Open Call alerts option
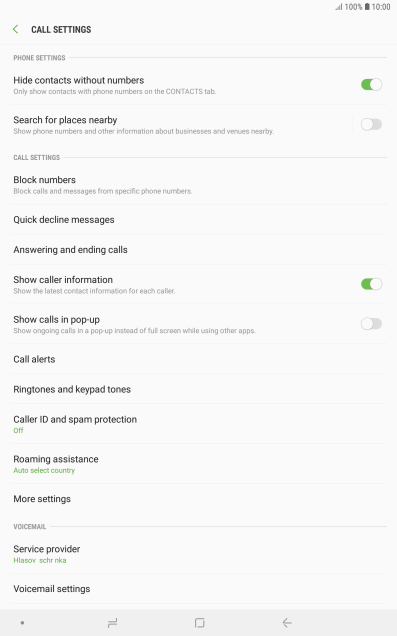This screenshot has width=397, height=636. pos(198,359)
